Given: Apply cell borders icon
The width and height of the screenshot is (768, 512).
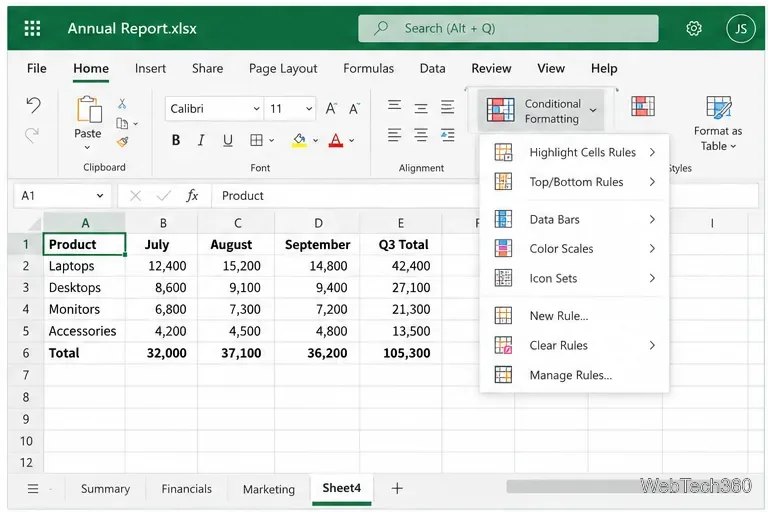Looking at the screenshot, I should coord(256,141).
